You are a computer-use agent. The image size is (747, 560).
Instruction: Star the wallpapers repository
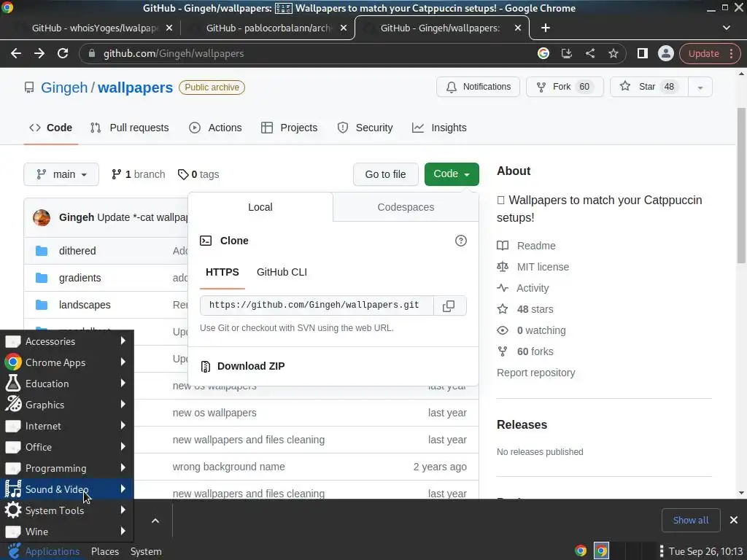click(649, 87)
